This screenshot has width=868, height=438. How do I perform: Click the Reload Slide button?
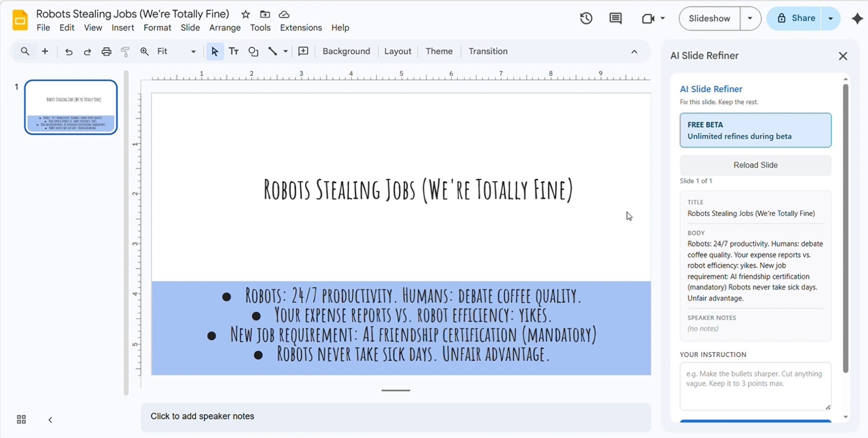coord(755,165)
